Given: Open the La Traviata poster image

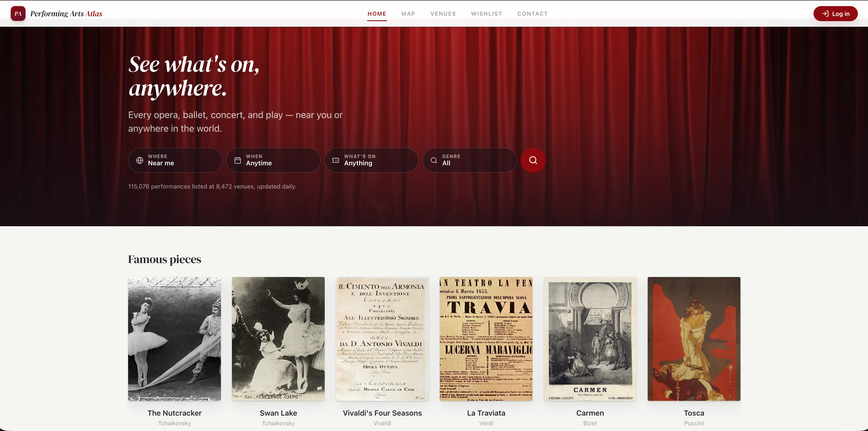Looking at the screenshot, I should pyautogui.click(x=486, y=339).
